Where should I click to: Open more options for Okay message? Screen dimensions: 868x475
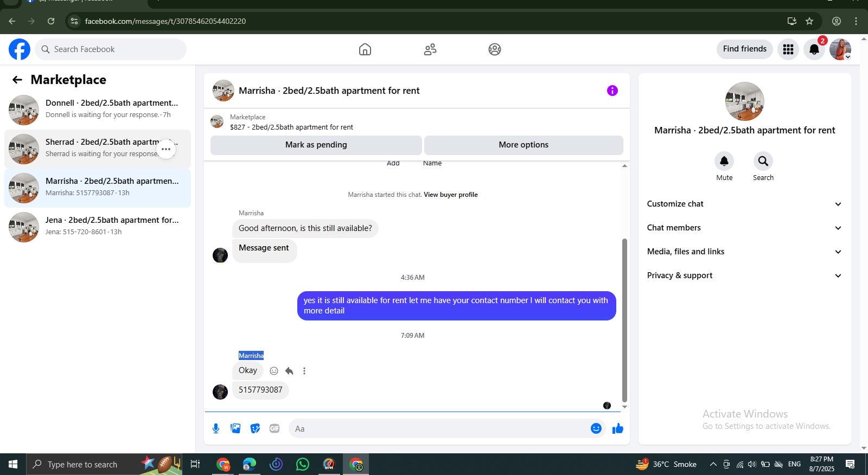click(x=304, y=371)
